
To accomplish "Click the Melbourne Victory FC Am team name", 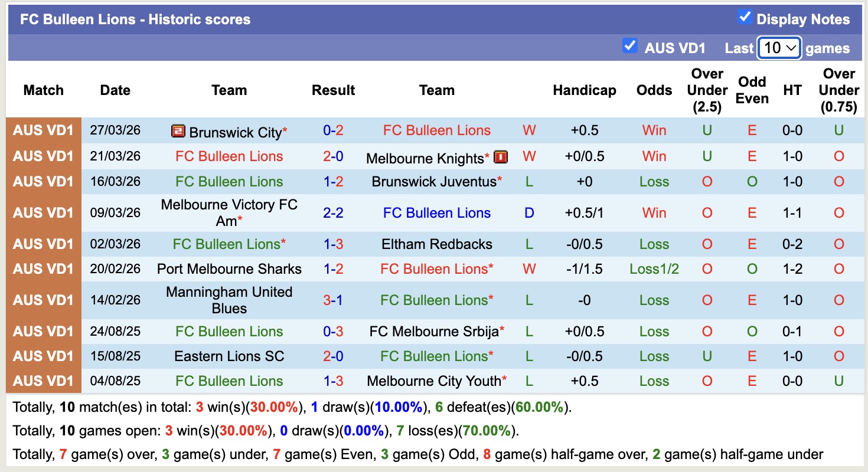I will click(229, 212).
